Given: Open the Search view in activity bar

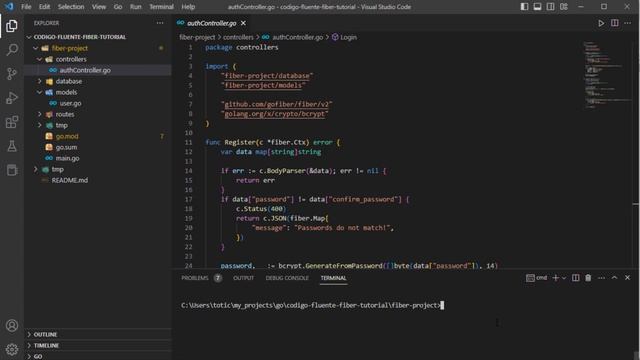Looking at the screenshot, I should (x=12, y=50).
